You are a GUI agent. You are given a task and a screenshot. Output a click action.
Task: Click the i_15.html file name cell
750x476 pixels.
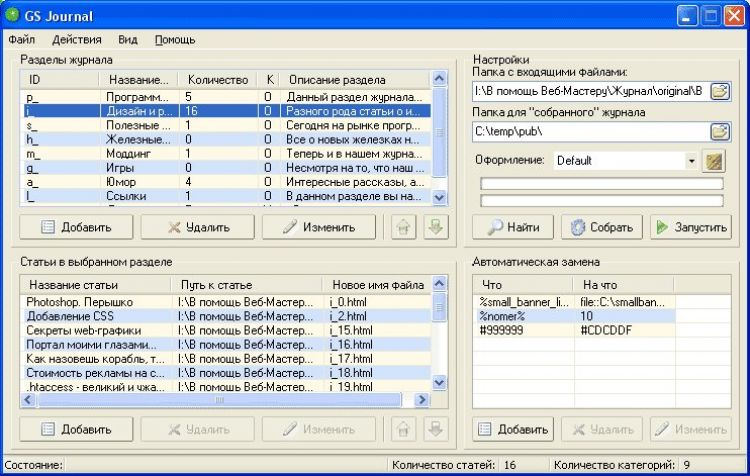pos(376,330)
